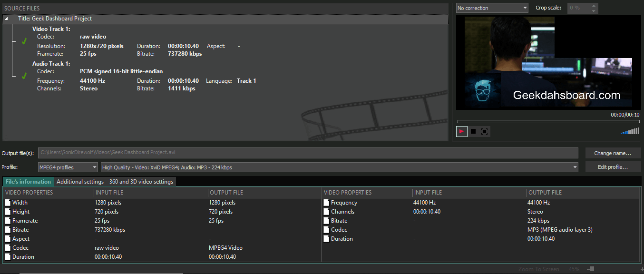Screen dimensions: 644x274
Task: Open the MPEG4 profiles dropdown
Action: (x=68, y=167)
